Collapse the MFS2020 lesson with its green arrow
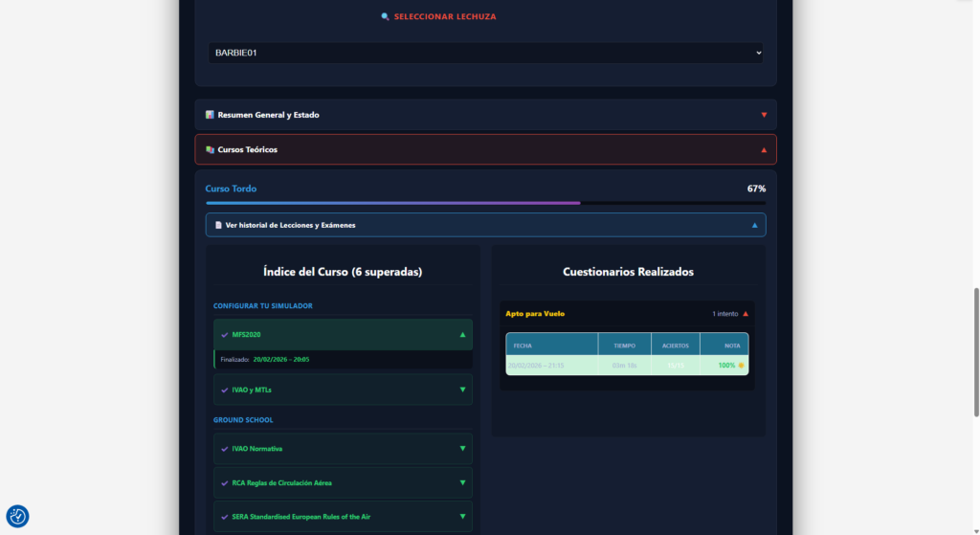This screenshot has height=535, width=980. point(462,335)
